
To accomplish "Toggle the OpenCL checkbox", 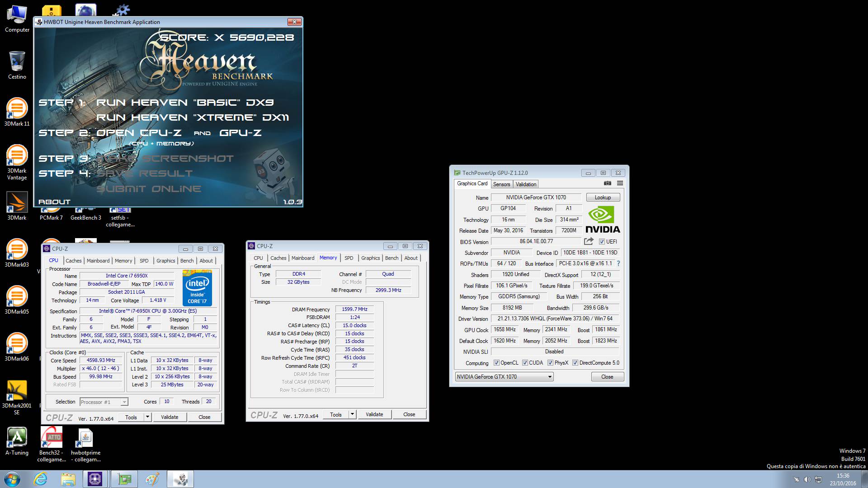I will (x=496, y=363).
